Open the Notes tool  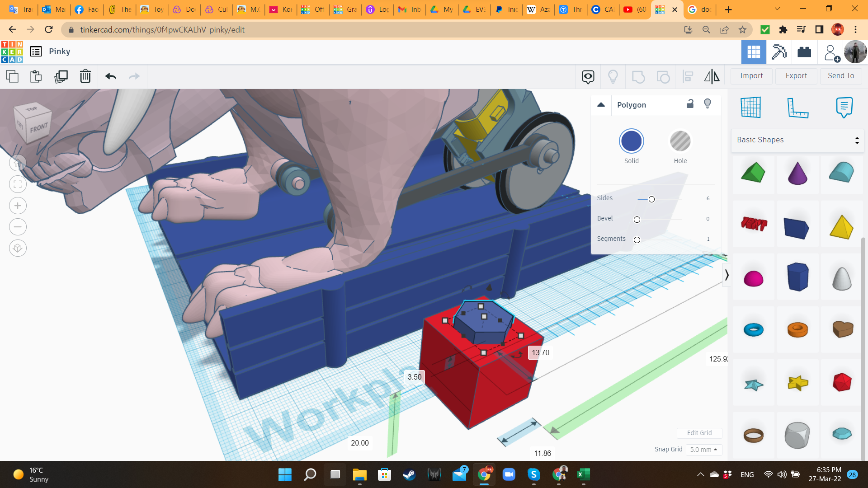point(844,108)
